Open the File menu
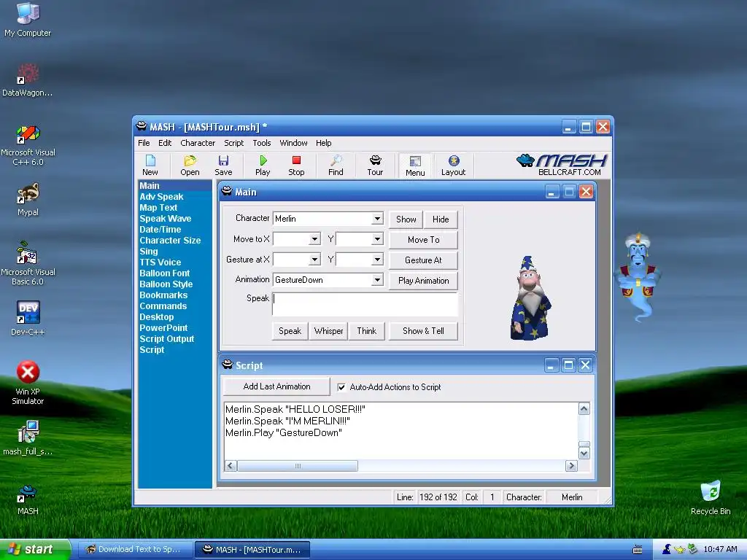The width and height of the screenshot is (747, 560). (x=144, y=143)
